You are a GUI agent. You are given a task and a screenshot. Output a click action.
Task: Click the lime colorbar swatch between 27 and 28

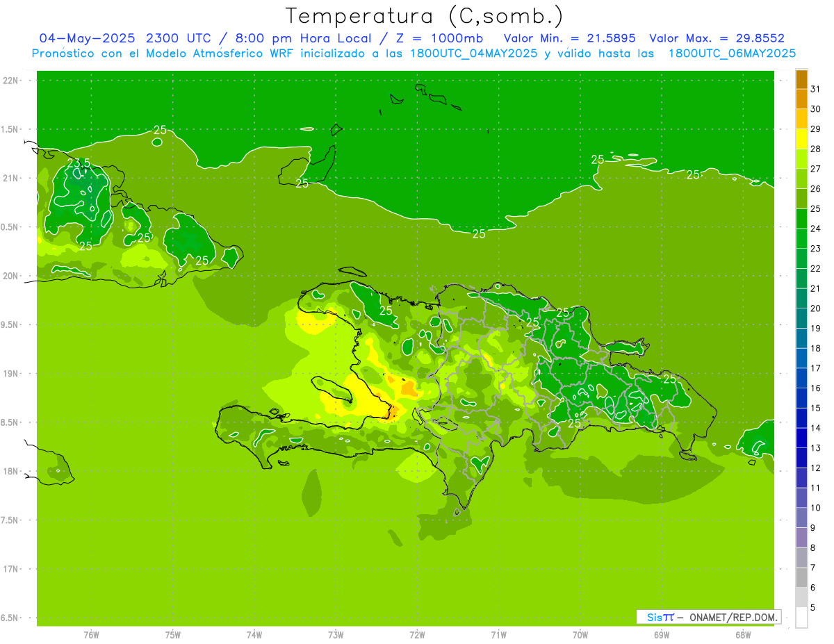(x=801, y=159)
